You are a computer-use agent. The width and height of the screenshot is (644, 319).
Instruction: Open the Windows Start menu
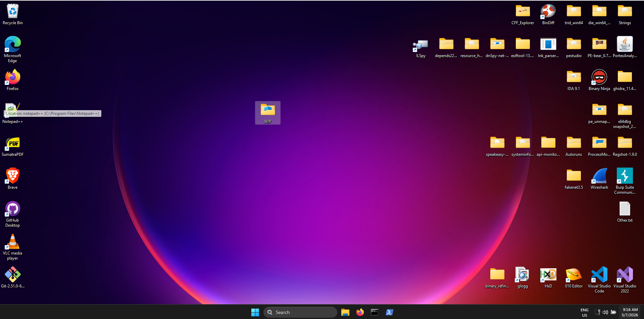pyautogui.click(x=255, y=312)
